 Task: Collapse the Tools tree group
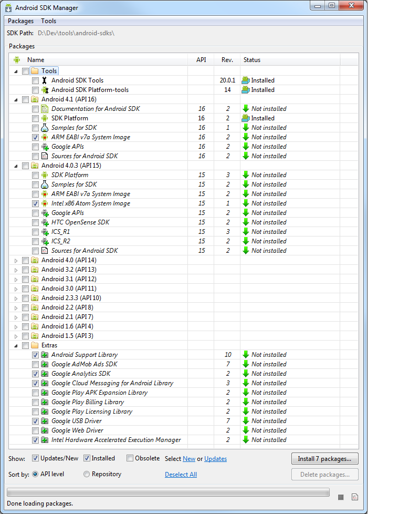click(16, 71)
